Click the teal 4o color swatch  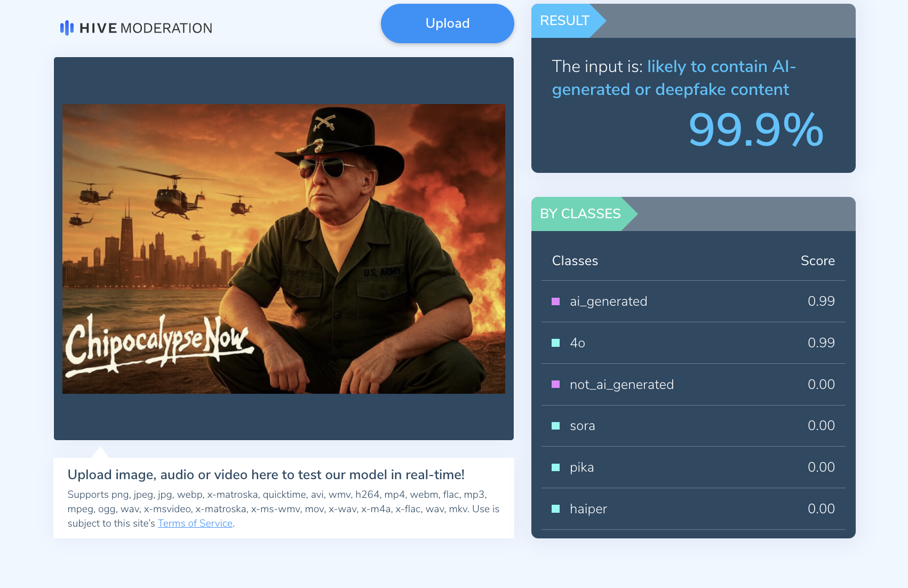[x=555, y=343]
